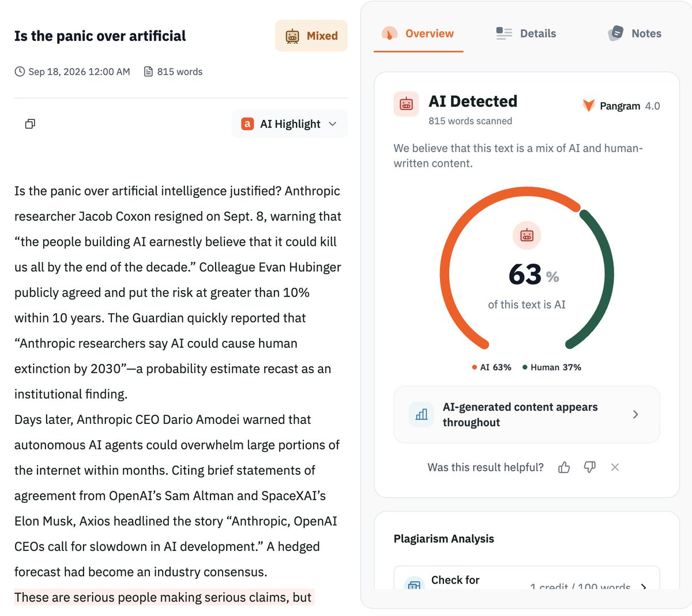Click the AI 63% legend item

(491, 367)
